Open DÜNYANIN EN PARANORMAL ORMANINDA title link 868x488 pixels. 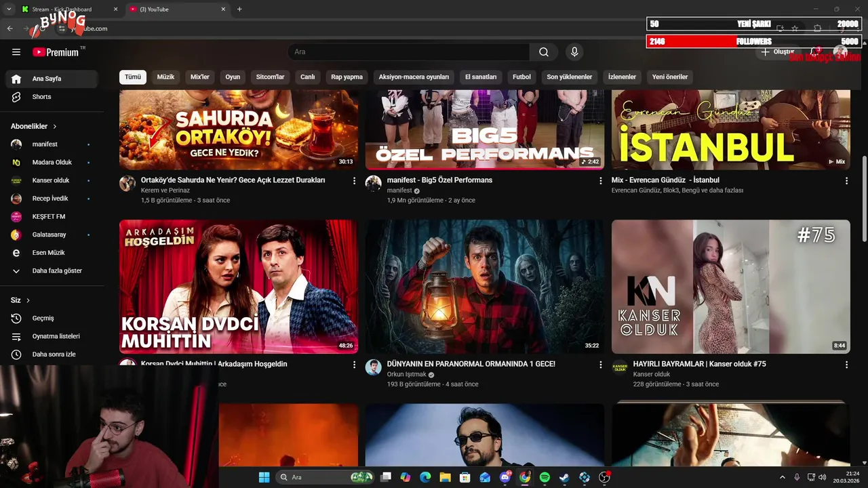coord(471,364)
